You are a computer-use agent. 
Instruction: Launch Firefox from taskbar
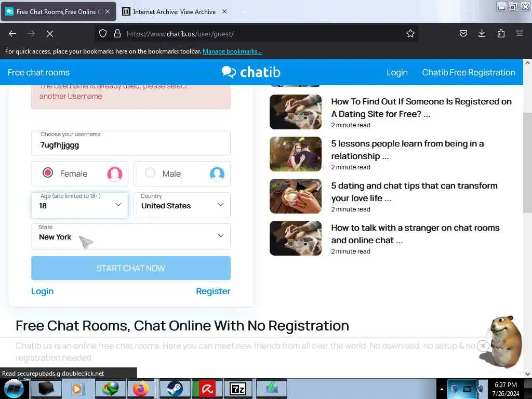click(140, 389)
